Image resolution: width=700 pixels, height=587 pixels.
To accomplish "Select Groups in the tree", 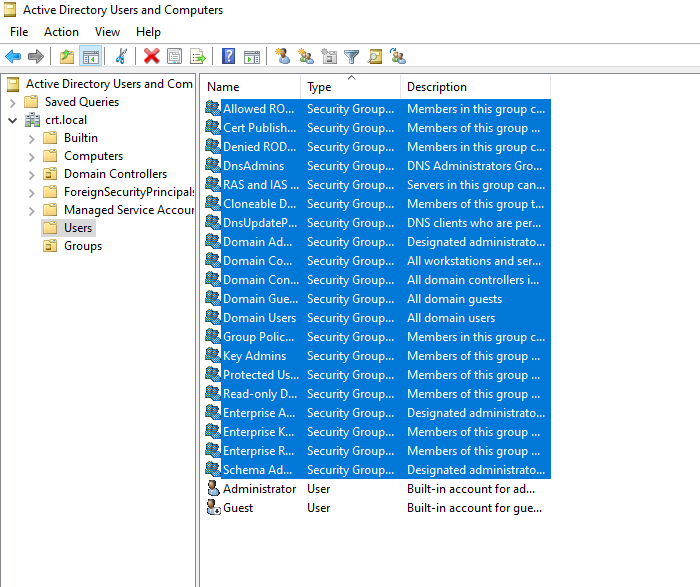I will [x=83, y=246].
